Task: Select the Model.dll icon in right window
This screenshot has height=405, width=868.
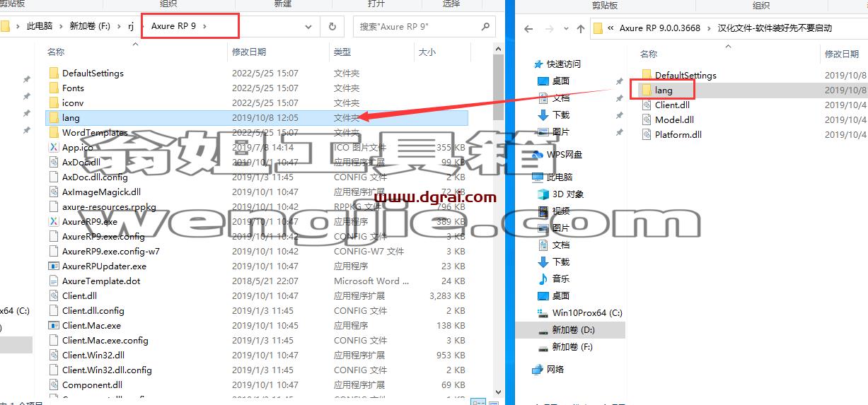Action: tap(647, 119)
